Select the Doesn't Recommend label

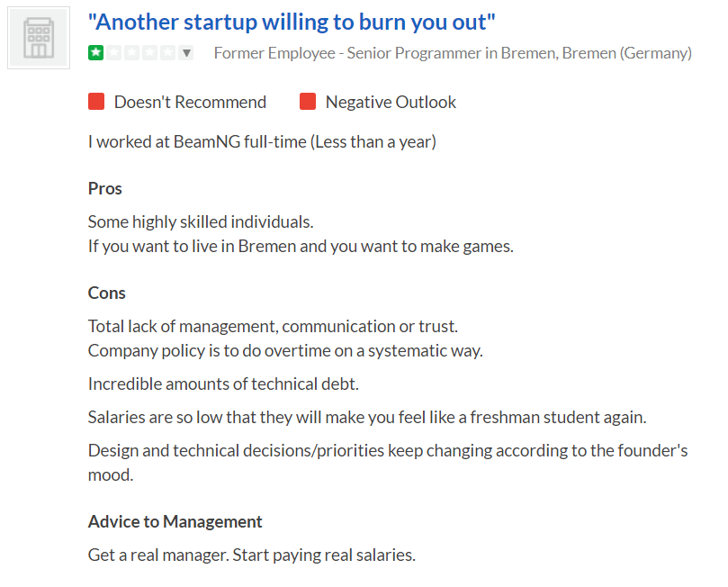191,102
